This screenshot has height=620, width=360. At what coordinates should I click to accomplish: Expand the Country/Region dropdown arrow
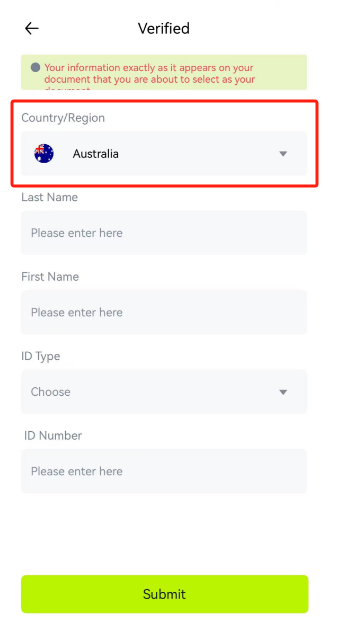tap(283, 153)
